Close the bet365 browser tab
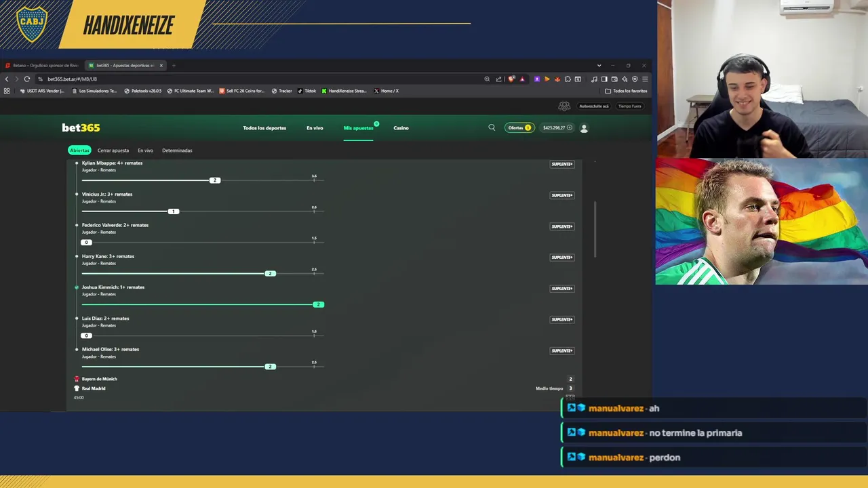 [161, 66]
